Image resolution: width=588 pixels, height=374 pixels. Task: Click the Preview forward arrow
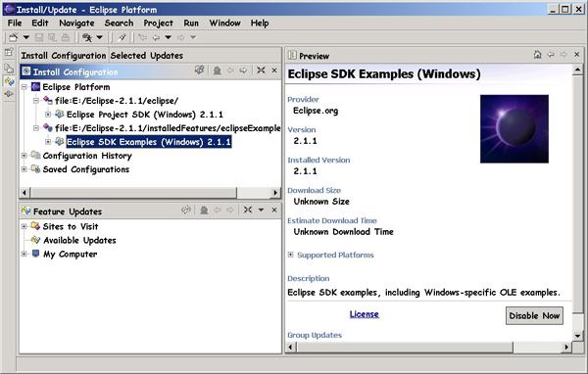point(563,55)
